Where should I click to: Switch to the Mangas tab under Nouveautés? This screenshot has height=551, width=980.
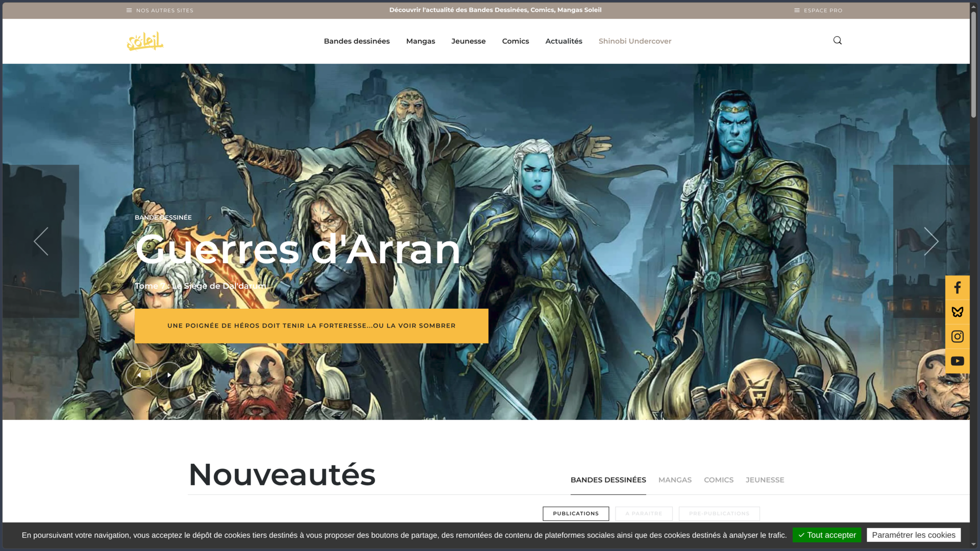675,480
